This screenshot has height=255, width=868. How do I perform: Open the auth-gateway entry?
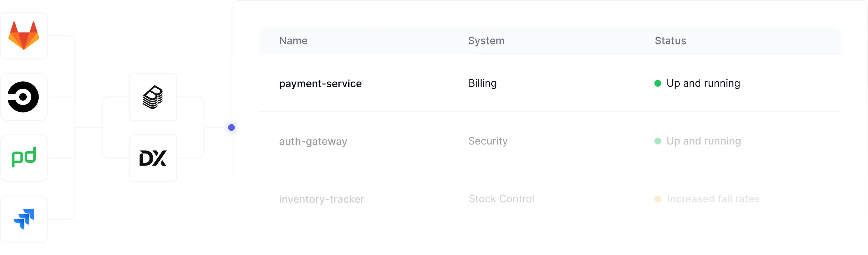point(313,141)
